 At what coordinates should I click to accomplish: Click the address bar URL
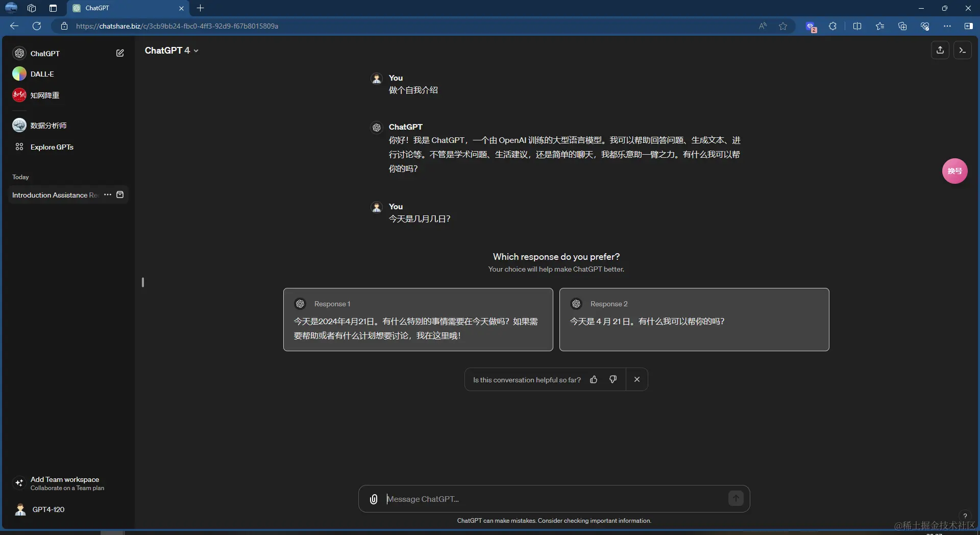click(x=177, y=26)
